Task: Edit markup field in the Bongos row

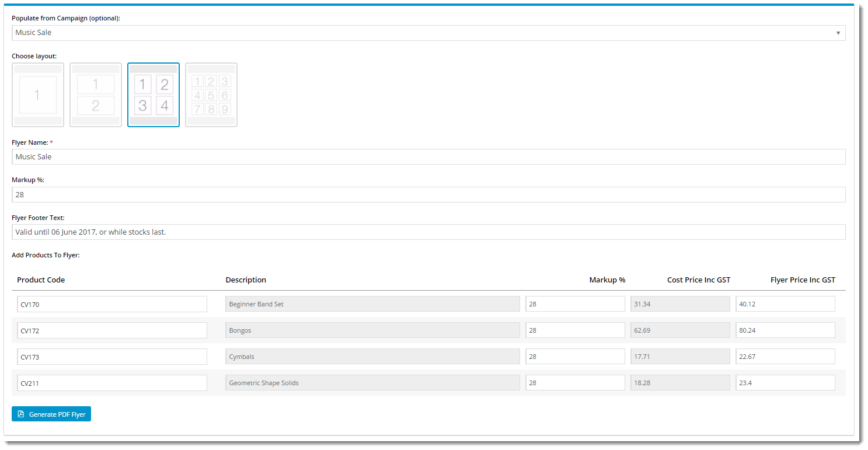Action: pos(575,330)
